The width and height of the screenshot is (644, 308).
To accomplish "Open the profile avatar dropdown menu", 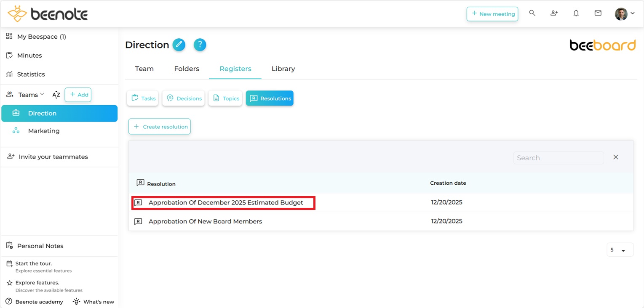I will (625, 14).
